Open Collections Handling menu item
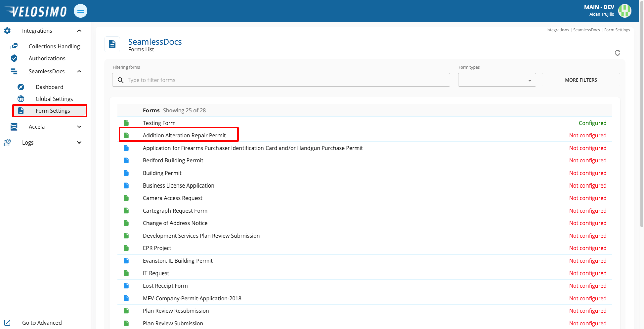This screenshot has width=644, height=329. [54, 46]
